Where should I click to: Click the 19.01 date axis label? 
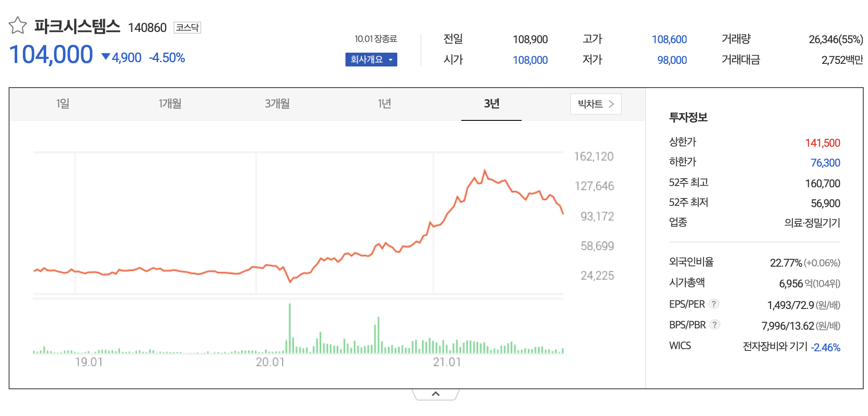point(89,362)
